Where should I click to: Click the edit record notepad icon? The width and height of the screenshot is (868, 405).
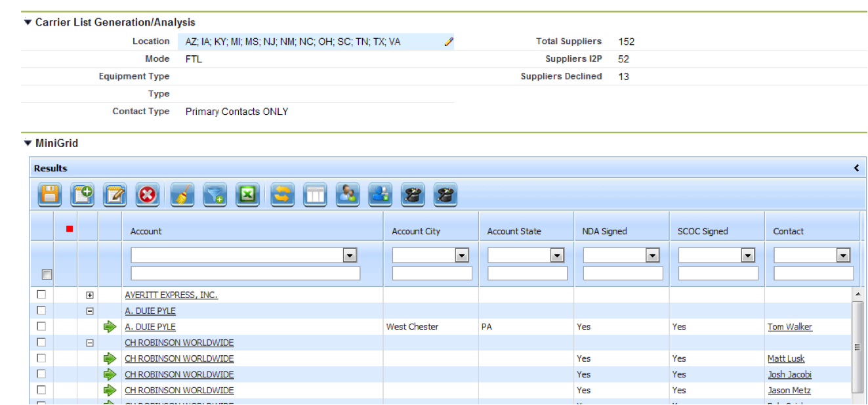pyautogui.click(x=115, y=195)
